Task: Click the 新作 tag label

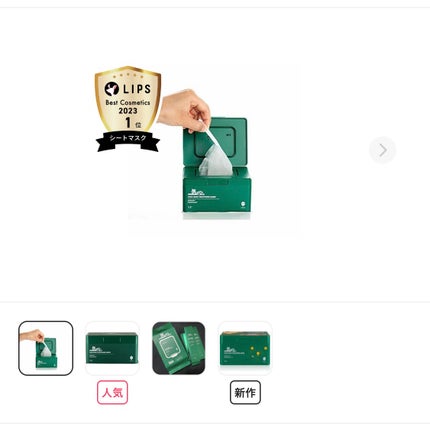Action: 245,392
